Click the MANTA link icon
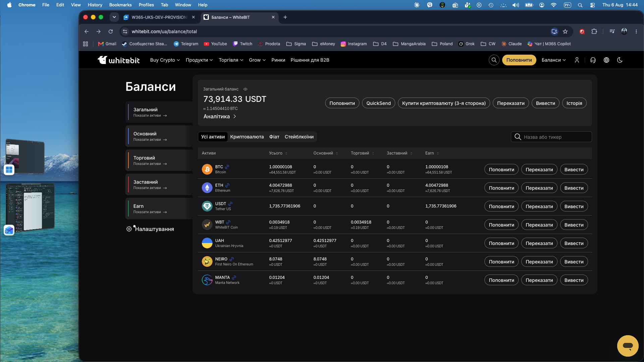 (234, 278)
